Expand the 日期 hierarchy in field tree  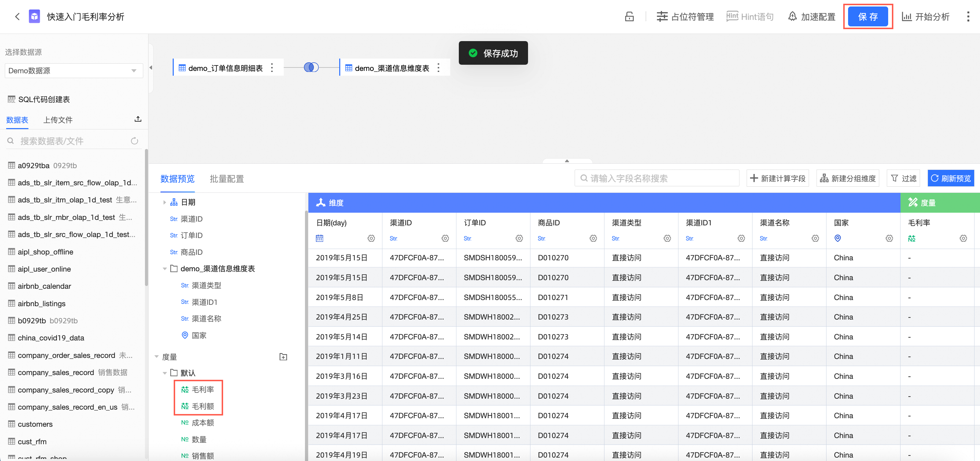(x=164, y=202)
